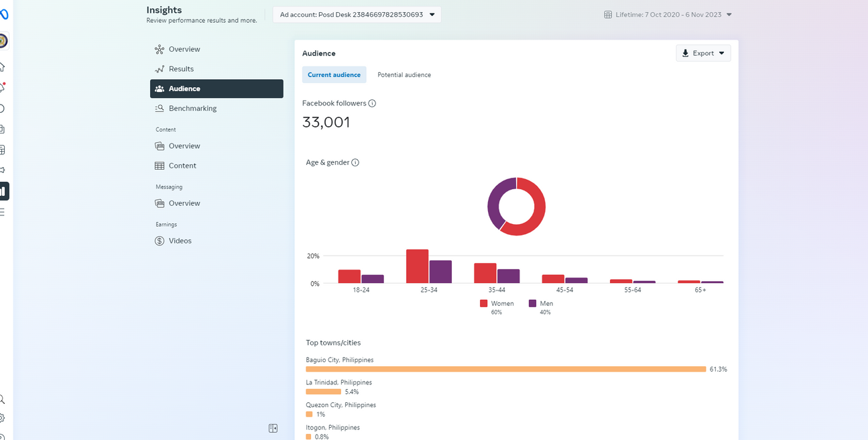Open notifications bell with red dot
This screenshot has width=868, height=440.
click(x=3, y=87)
